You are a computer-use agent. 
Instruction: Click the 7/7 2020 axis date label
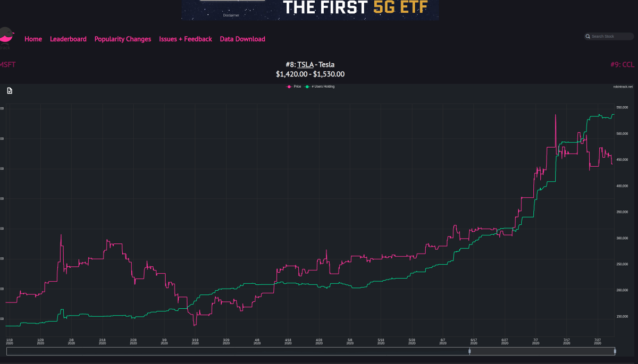[x=535, y=341]
